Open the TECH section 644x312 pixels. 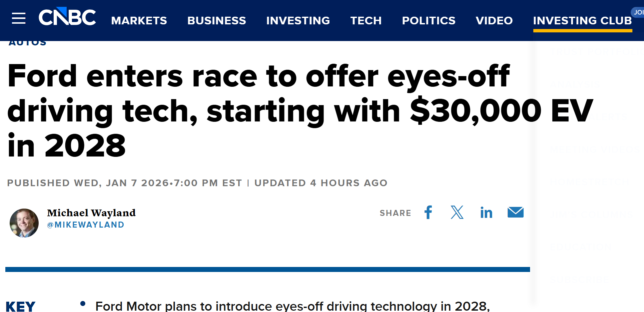coord(366,20)
